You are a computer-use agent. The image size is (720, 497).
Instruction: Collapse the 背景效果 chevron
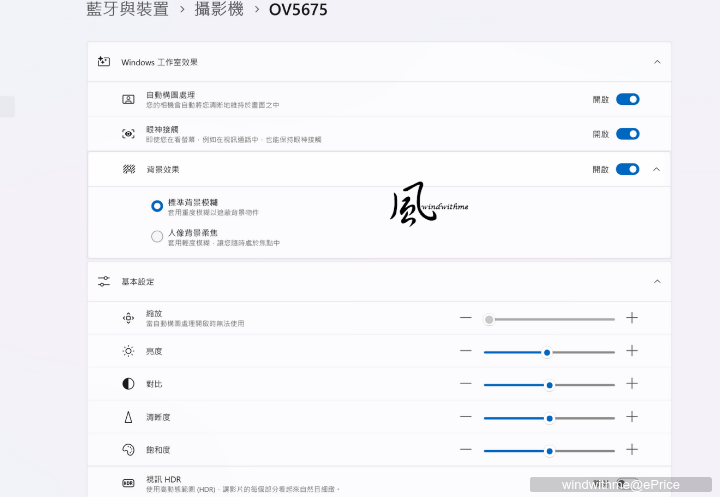(657, 169)
